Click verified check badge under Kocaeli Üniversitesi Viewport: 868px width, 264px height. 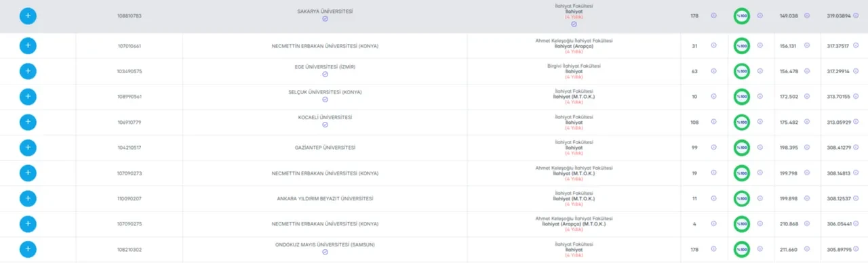pyautogui.click(x=325, y=125)
